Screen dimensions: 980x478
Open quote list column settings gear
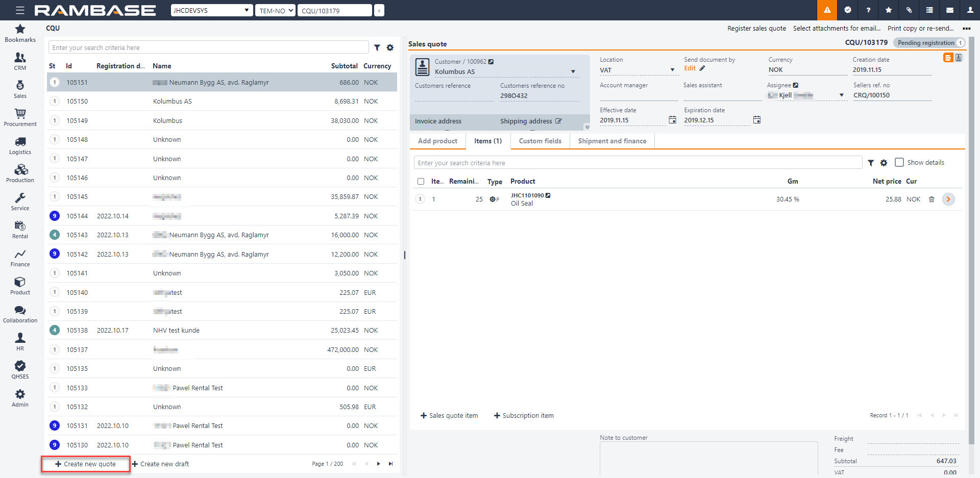(x=390, y=47)
